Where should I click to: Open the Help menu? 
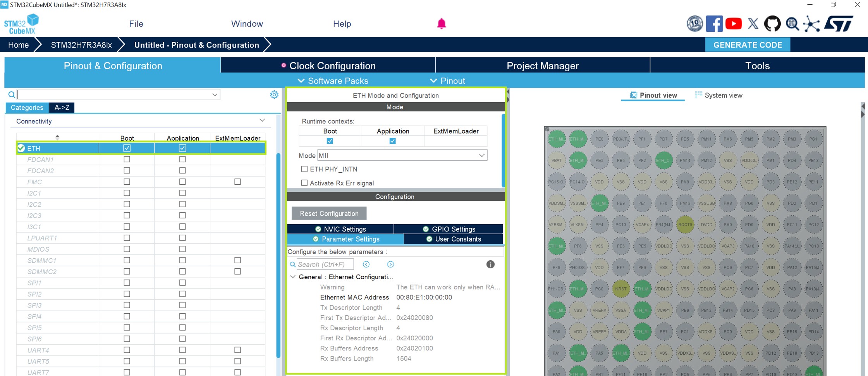(342, 24)
